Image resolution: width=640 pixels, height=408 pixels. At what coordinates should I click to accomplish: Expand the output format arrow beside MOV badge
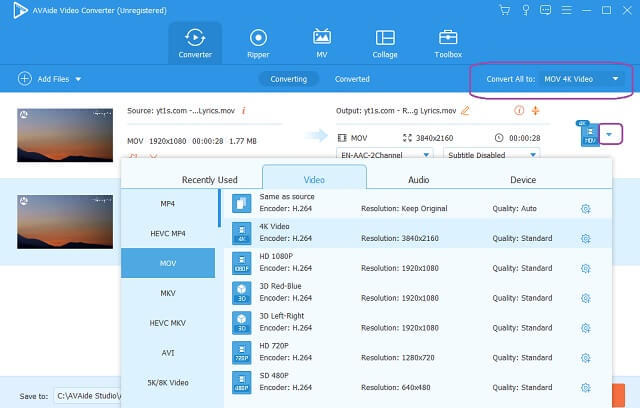[x=609, y=134]
